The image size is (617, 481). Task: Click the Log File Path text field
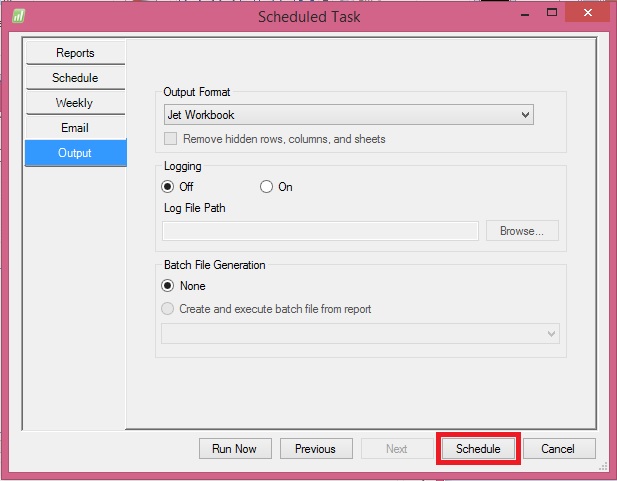coord(320,231)
